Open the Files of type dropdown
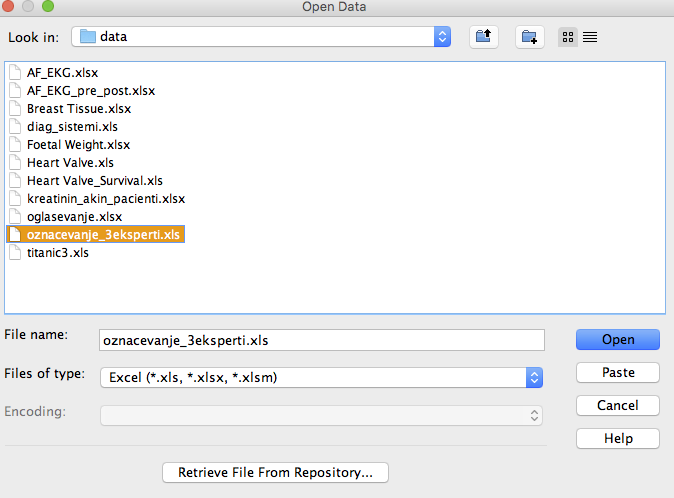The height and width of the screenshot is (498, 674). pyautogui.click(x=534, y=377)
